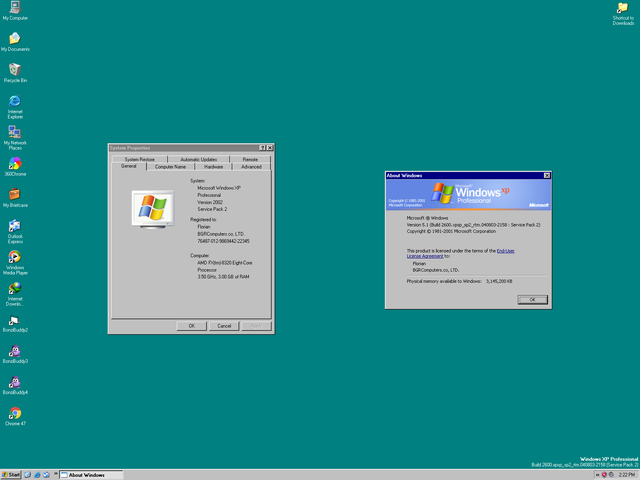640x480 pixels.
Task: Click the AMD FX(tm)-8320 Eight-Core text
Action: (x=225, y=263)
